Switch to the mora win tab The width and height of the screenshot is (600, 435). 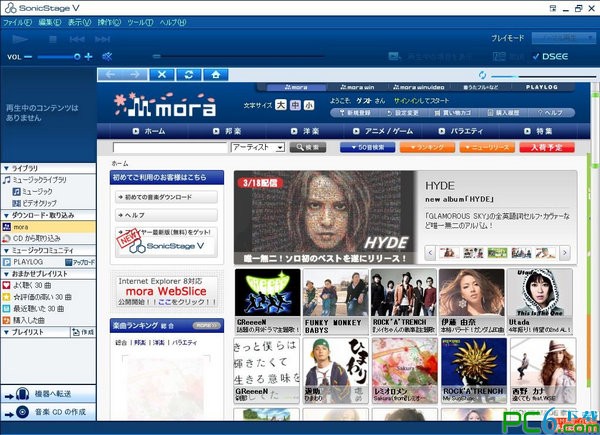pos(358,88)
